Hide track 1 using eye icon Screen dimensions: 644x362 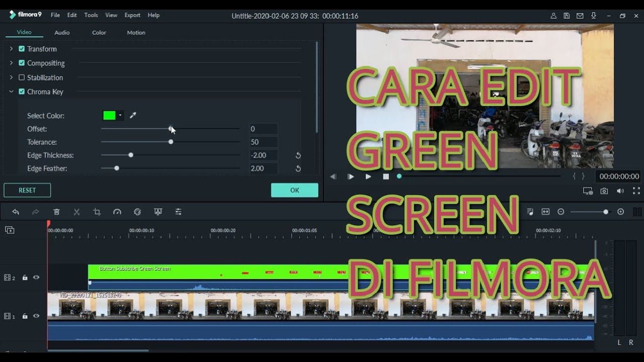36,316
